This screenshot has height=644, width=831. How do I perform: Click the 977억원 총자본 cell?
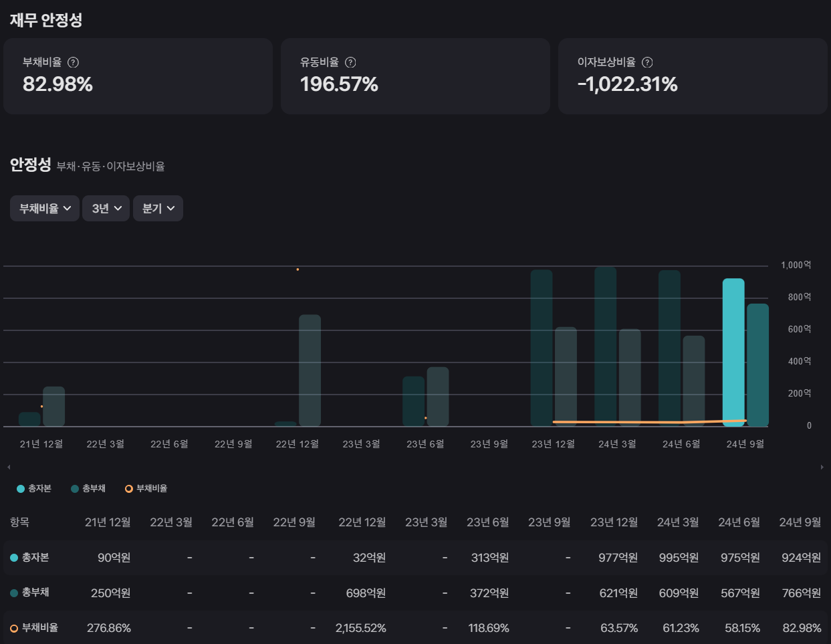tap(618, 558)
